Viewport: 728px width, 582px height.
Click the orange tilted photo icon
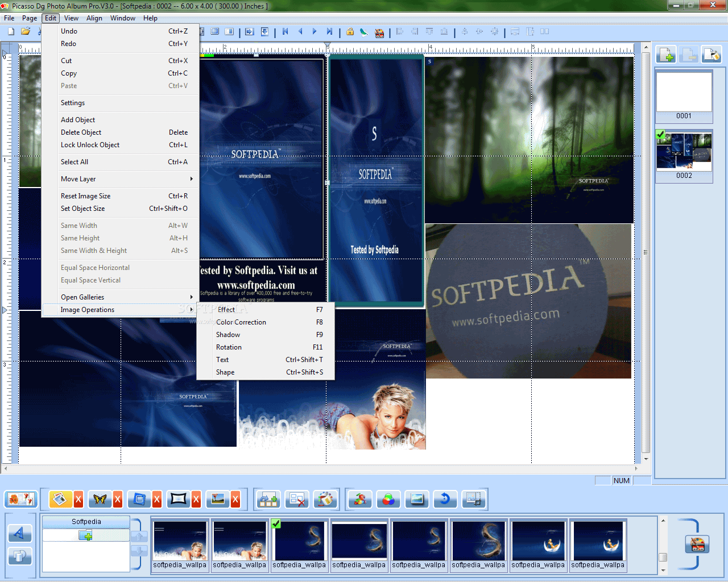[x=60, y=499]
